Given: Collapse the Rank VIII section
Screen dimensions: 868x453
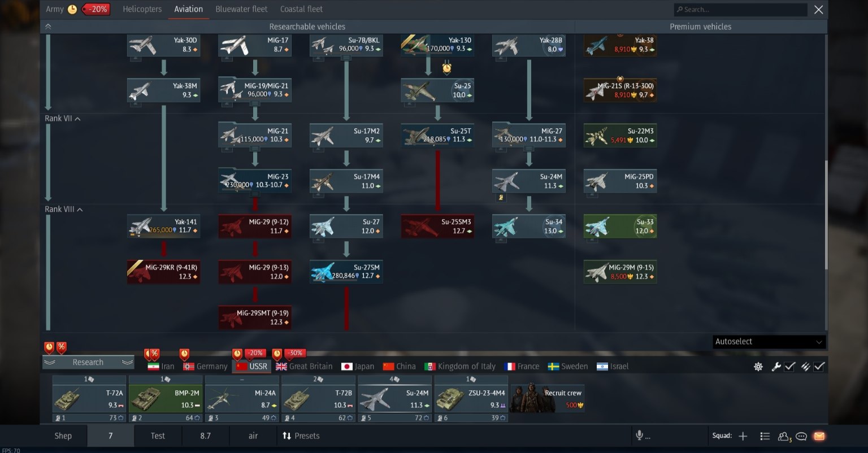Looking at the screenshot, I should 64,210.
